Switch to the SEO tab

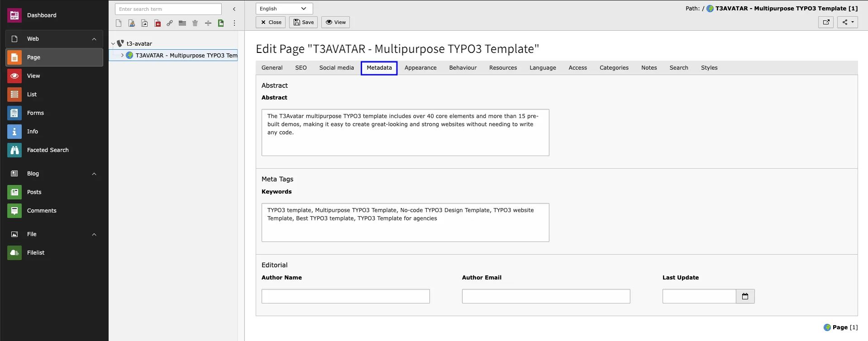click(301, 68)
